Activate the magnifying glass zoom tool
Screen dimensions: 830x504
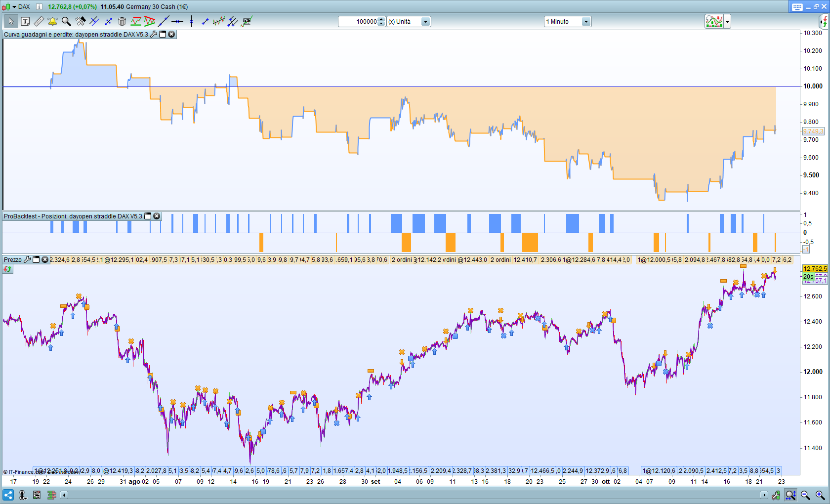click(66, 21)
